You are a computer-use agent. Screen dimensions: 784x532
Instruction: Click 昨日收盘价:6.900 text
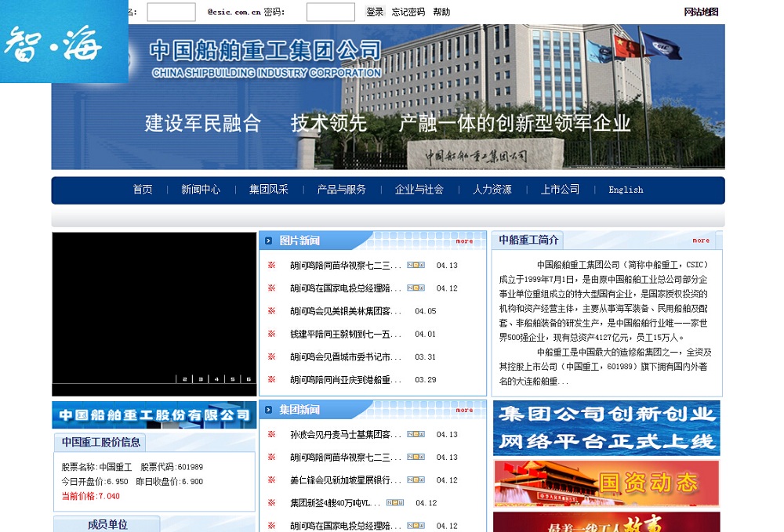[x=169, y=482]
